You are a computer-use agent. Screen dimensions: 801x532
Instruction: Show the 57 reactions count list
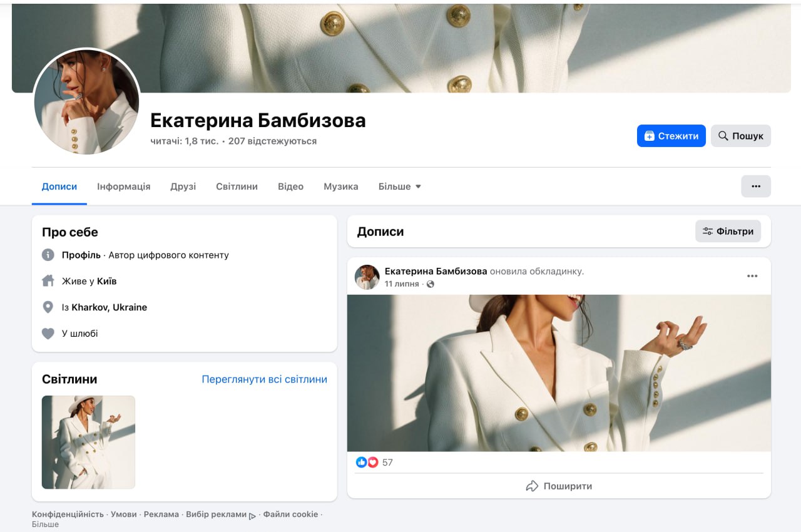tap(387, 463)
